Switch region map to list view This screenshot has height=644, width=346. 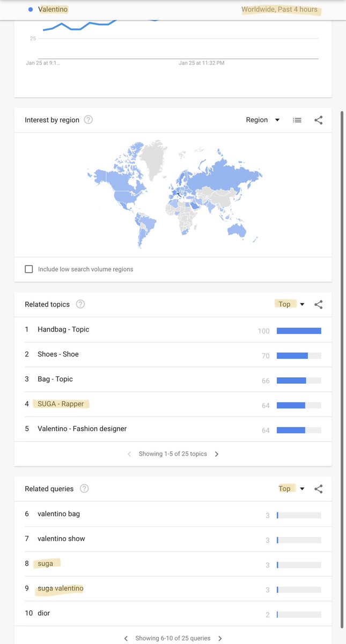coord(297,120)
